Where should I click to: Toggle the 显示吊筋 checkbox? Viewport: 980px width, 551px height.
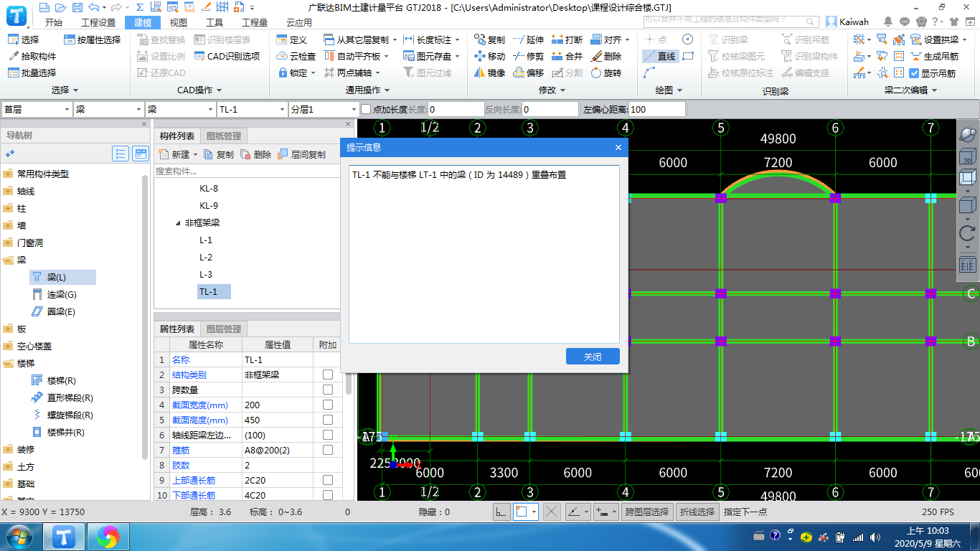tap(914, 73)
